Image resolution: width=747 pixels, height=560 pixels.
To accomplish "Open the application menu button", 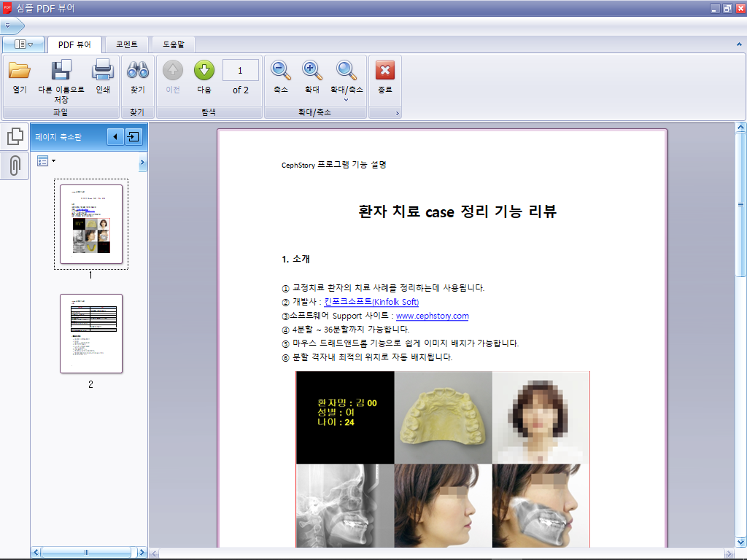I will (x=23, y=44).
